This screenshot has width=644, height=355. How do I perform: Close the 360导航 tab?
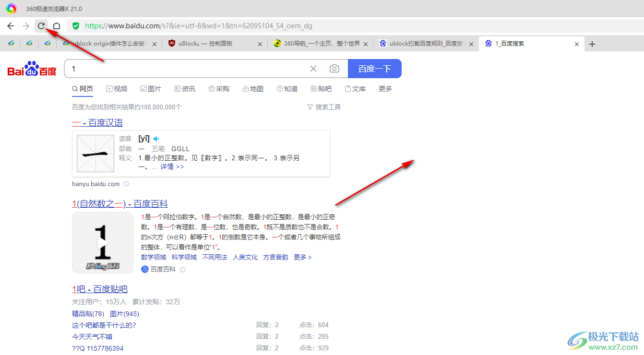tap(366, 44)
